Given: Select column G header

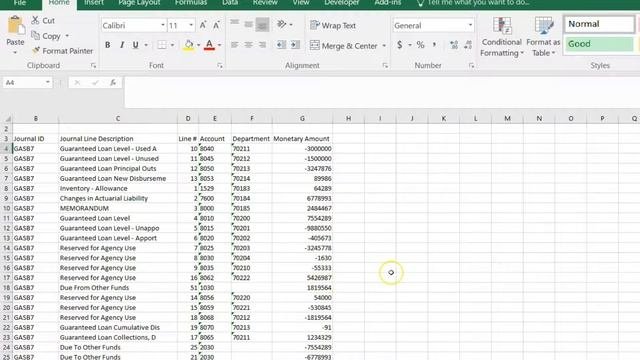Looking at the screenshot, I should 302,118.
